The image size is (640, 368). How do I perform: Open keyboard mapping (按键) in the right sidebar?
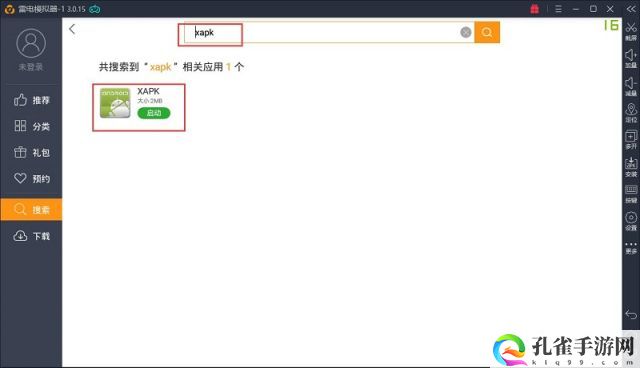(631, 194)
